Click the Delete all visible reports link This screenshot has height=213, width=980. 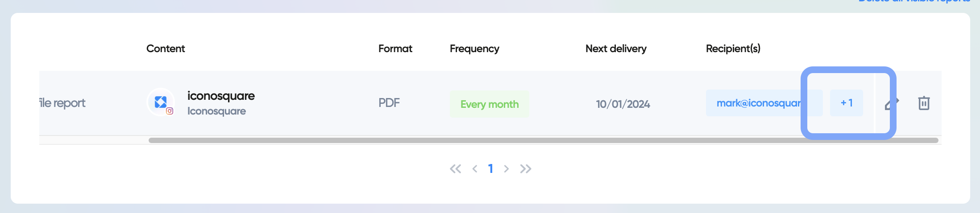point(914,1)
